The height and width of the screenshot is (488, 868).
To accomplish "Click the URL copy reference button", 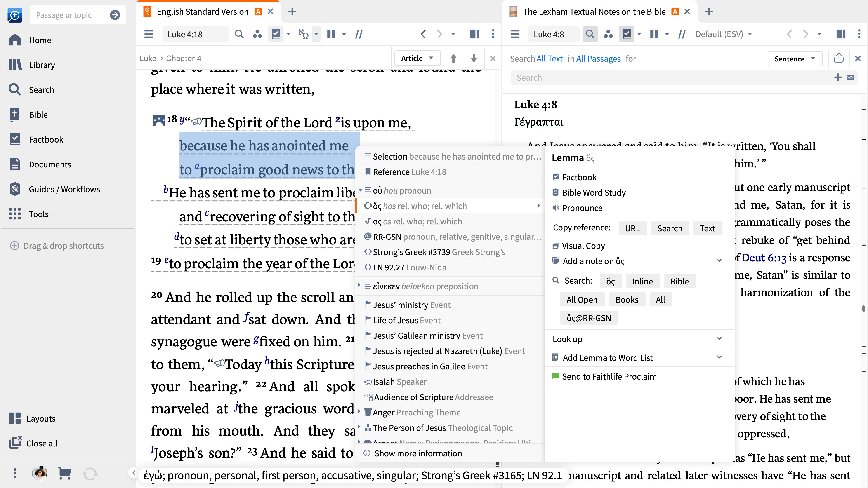I will point(632,228).
